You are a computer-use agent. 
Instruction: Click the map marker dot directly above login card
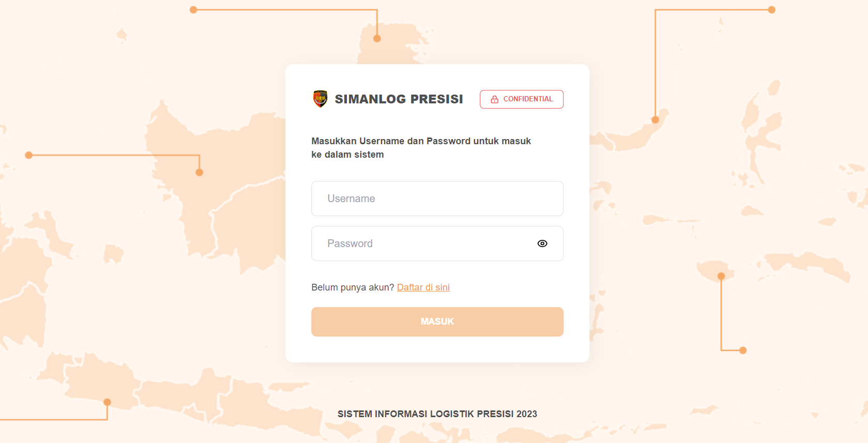click(x=377, y=39)
